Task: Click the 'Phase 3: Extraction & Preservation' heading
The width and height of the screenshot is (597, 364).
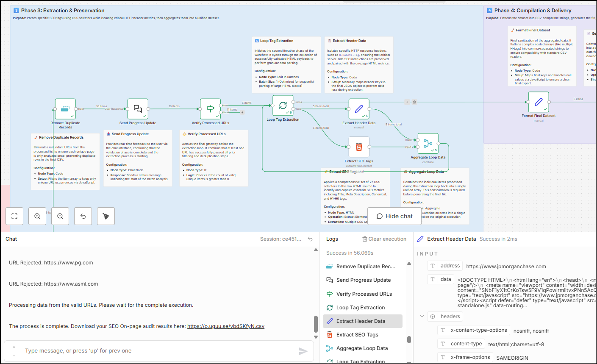Action: tap(63, 11)
